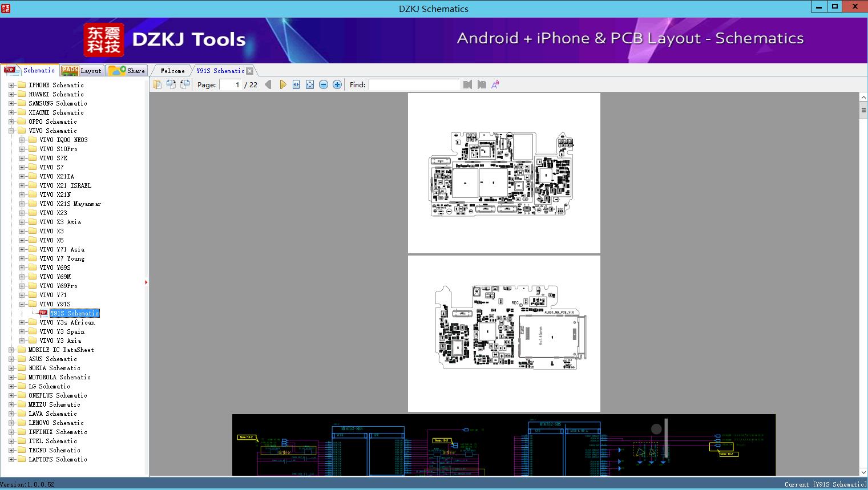This screenshot has height=490, width=868.
Task: Expand the SAMSUNG Schematic folder
Action: [x=11, y=103]
